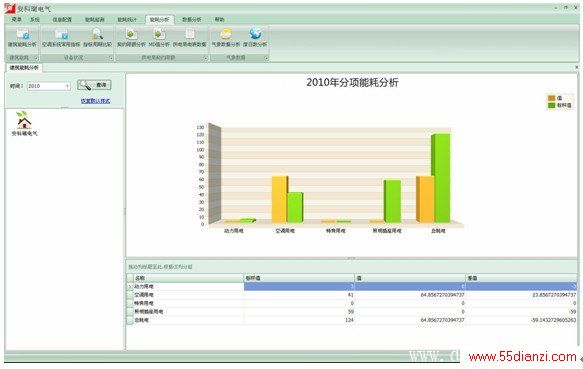The width and height of the screenshot is (583, 369).
Task: Expand the 设备状况 group dialog launcher
Action: [111, 58]
